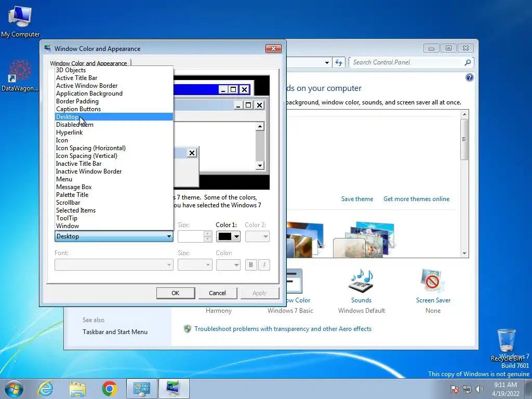Viewport: 532px width, 399px height.
Task: Pick Palette Title from the list
Action: (x=114, y=195)
